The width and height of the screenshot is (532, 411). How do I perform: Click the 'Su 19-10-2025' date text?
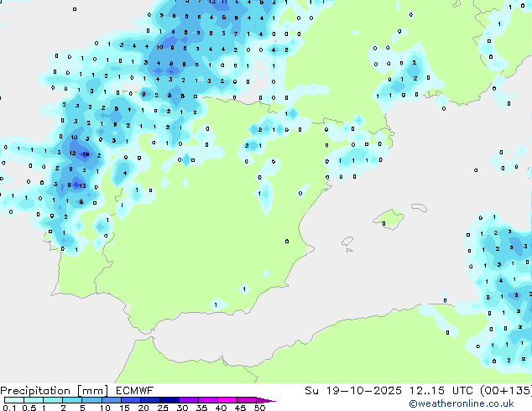point(353,391)
